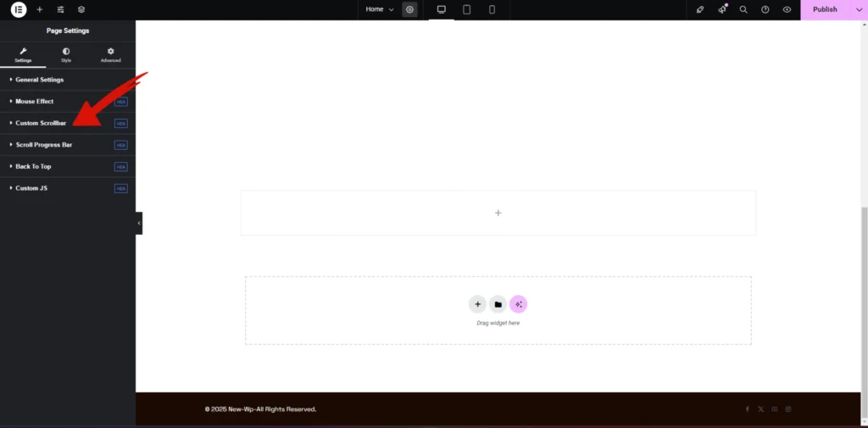The width and height of the screenshot is (868, 428).
Task: Add new container plus button
Action: [478, 304]
